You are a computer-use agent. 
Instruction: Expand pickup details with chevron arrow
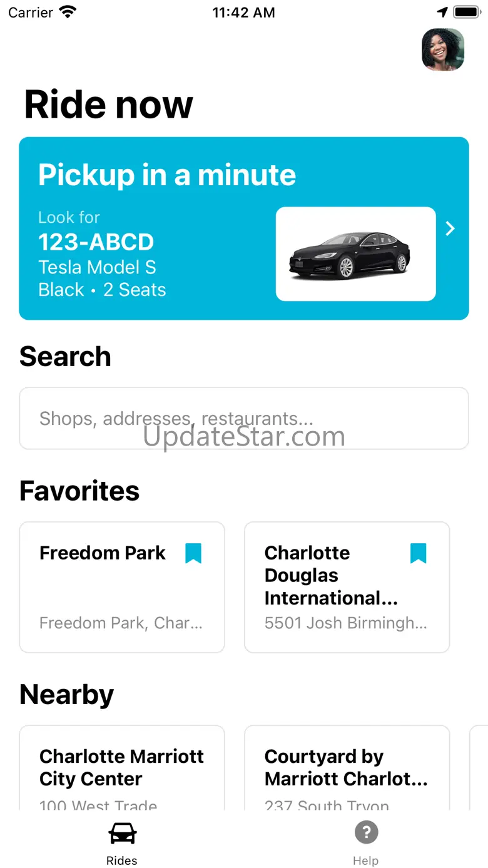click(x=450, y=229)
